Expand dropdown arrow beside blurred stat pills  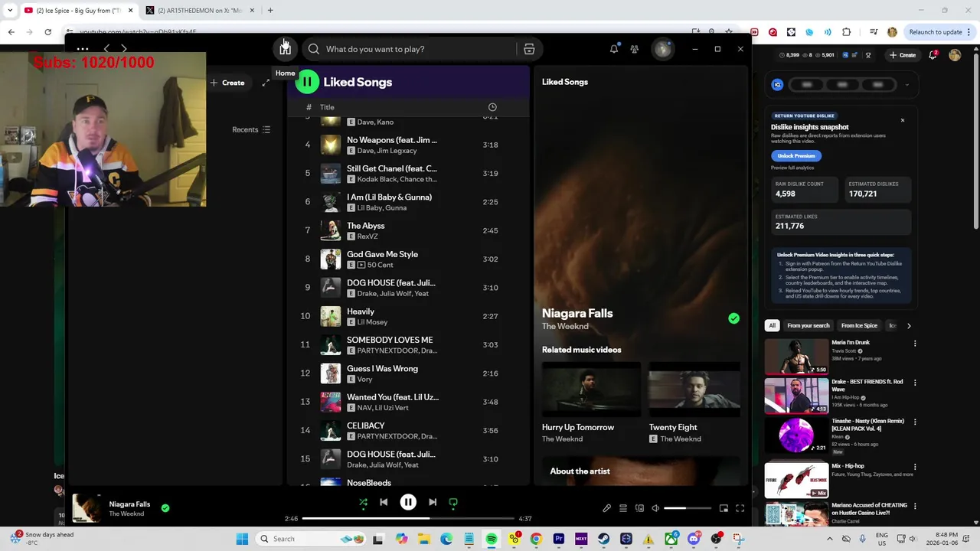point(907,85)
